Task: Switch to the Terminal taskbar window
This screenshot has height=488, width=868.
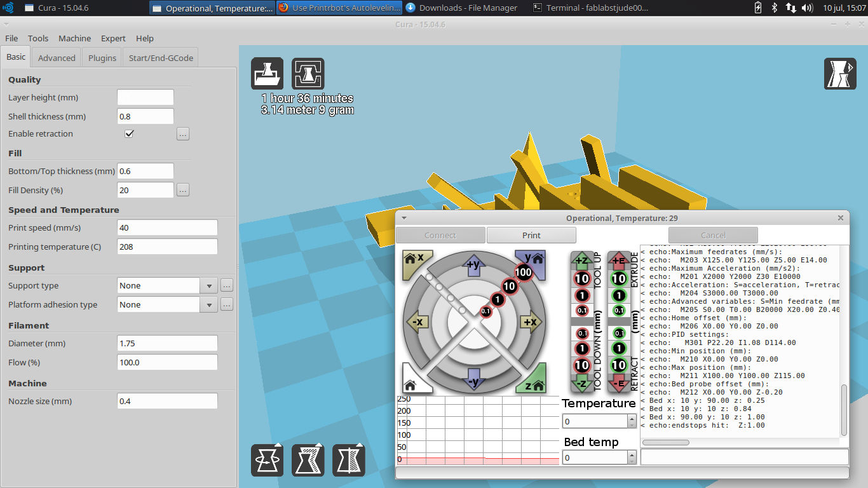Action: click(x=591, y=8)
